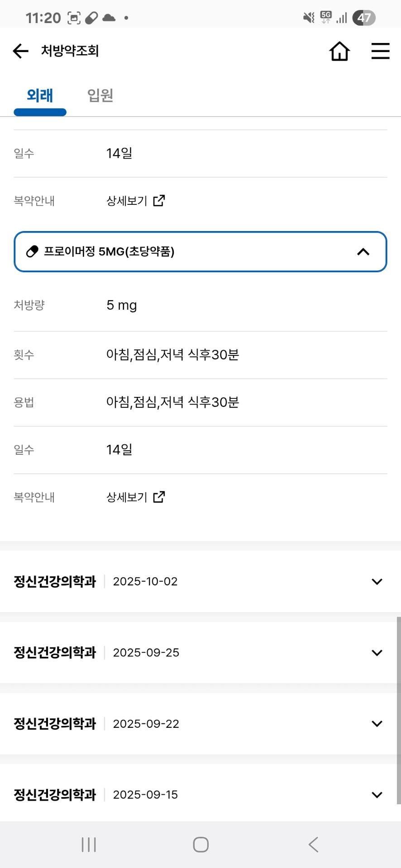Click the vertical scrollbar on the right edge

[x=398, y=710]
